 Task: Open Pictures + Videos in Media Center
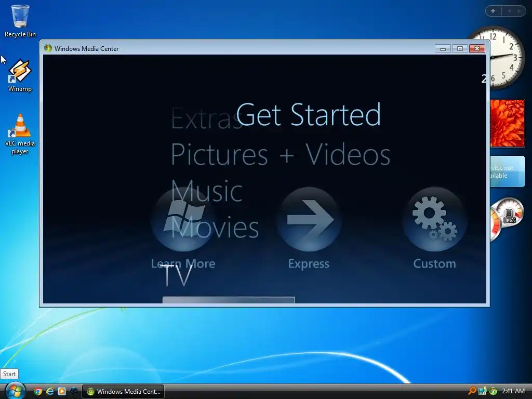tap(280, 154)
